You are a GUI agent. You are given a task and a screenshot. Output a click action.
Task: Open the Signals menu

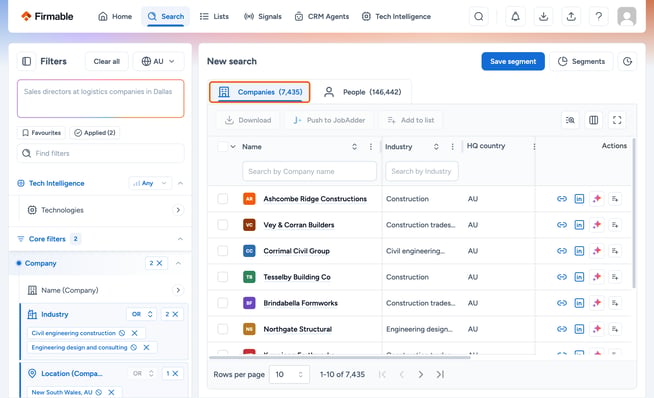pyautogui.click(x=263, y=17)
